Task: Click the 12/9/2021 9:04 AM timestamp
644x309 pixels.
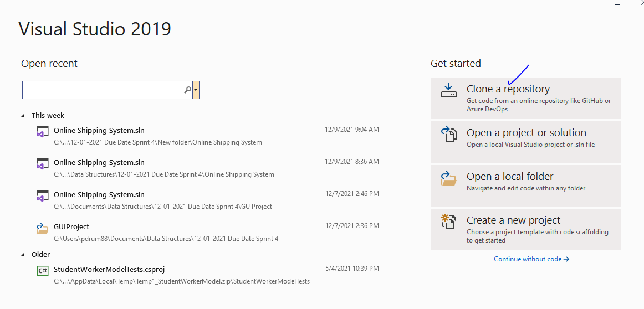Action: coord(352,130)
